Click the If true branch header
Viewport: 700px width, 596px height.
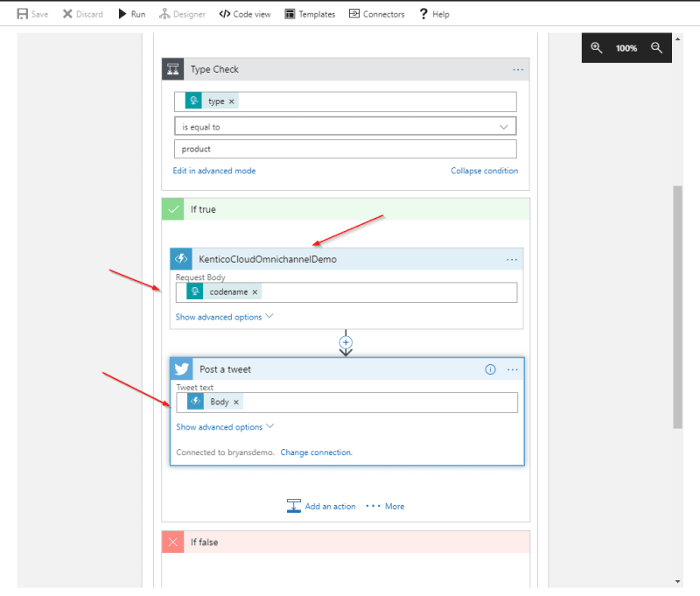[x=346, y=209]
